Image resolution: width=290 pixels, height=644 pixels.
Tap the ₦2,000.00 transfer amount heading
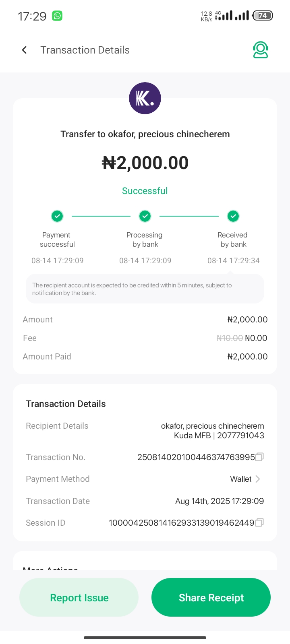[145, 163]
